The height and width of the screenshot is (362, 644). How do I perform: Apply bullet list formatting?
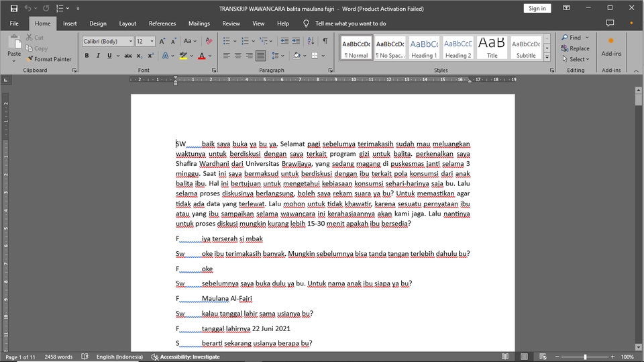[227, 41]
